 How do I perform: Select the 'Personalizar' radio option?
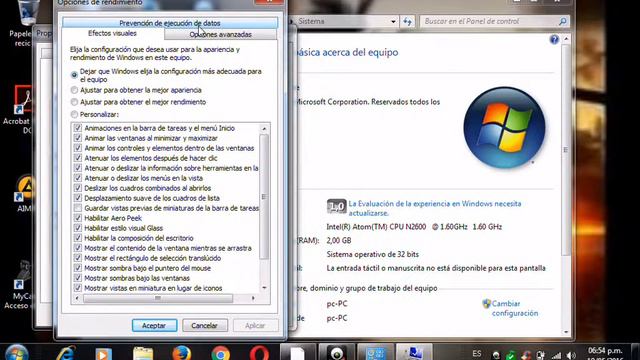click(x=74, y=114)
